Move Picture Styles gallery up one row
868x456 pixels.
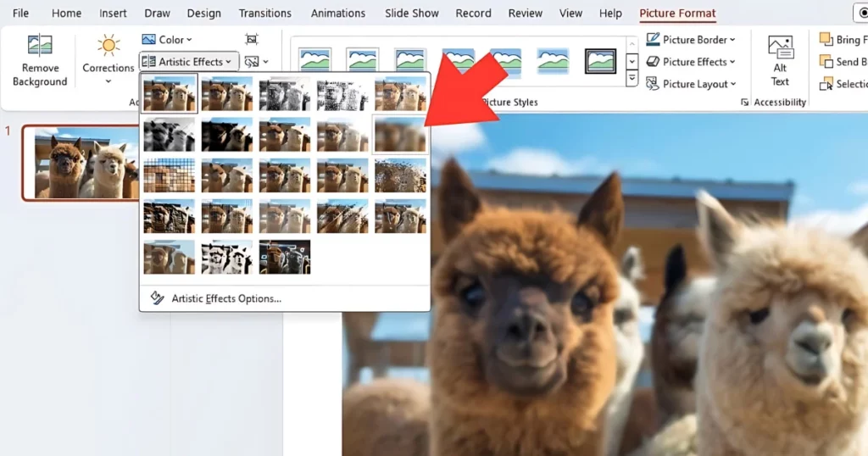pos(632,44)
